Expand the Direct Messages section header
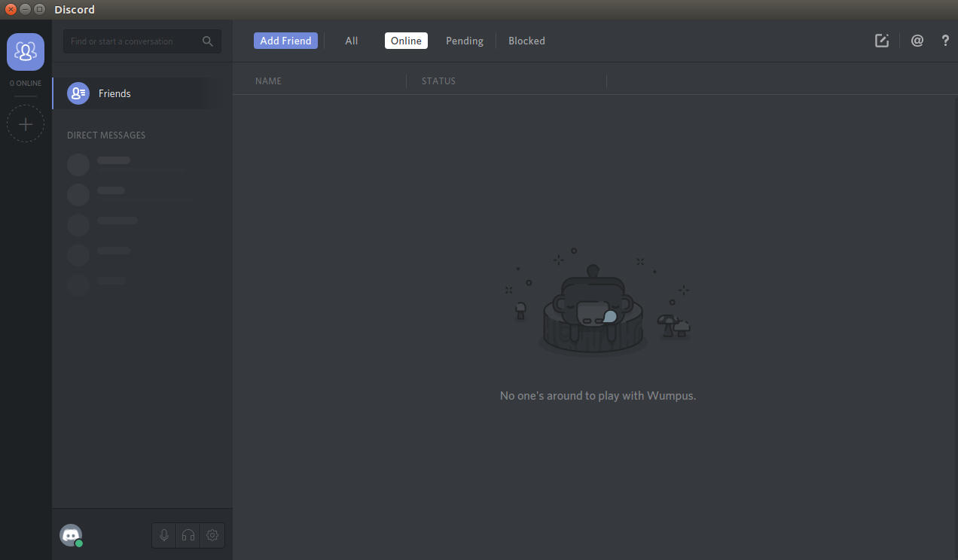Screen dimensions: 958x560 tap(105, 135)
